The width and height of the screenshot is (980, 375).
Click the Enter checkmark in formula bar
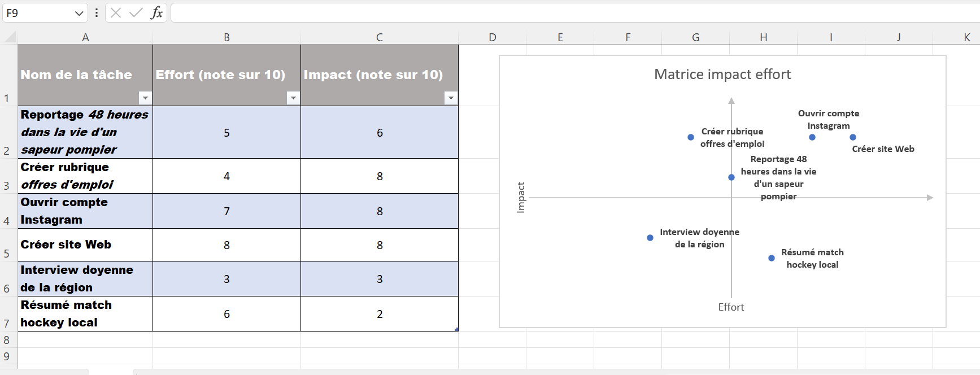point(136,12)
